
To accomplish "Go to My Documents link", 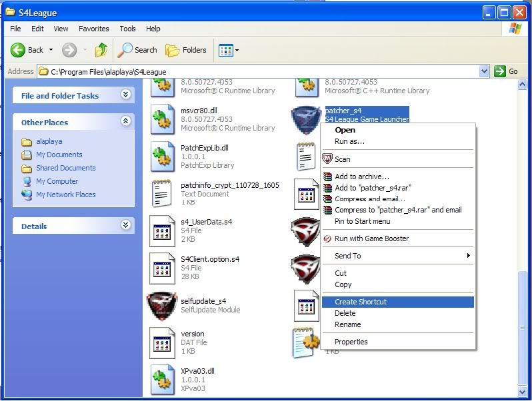I will pyautogui.click(x=59, y=155).
